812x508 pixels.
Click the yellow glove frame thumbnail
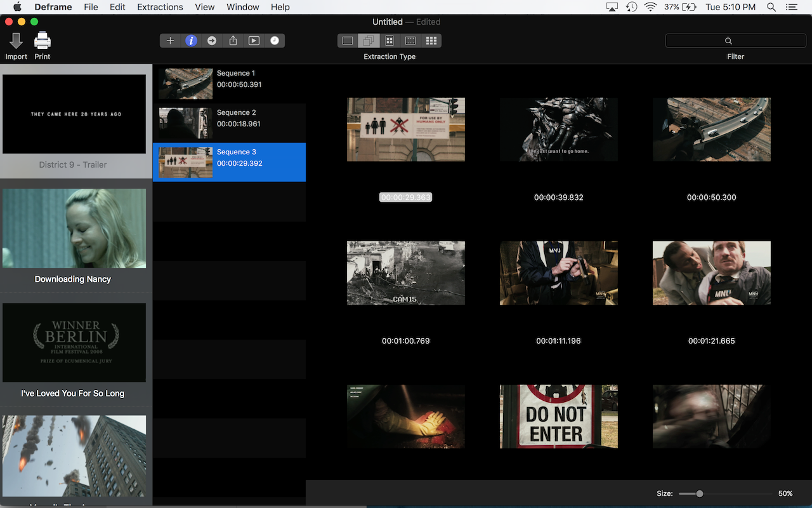[406, 417]
